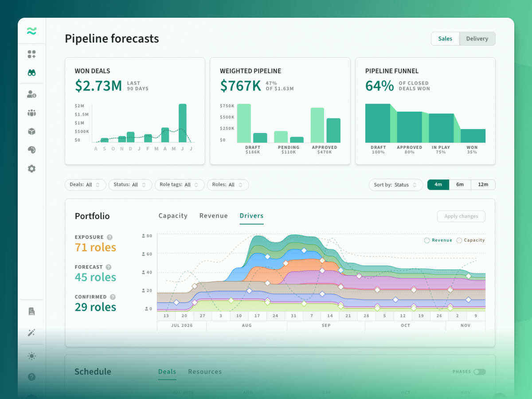Open the Role tags filter dropdown
The height and width of the screenshot is (399, 532).
(180, 185)
